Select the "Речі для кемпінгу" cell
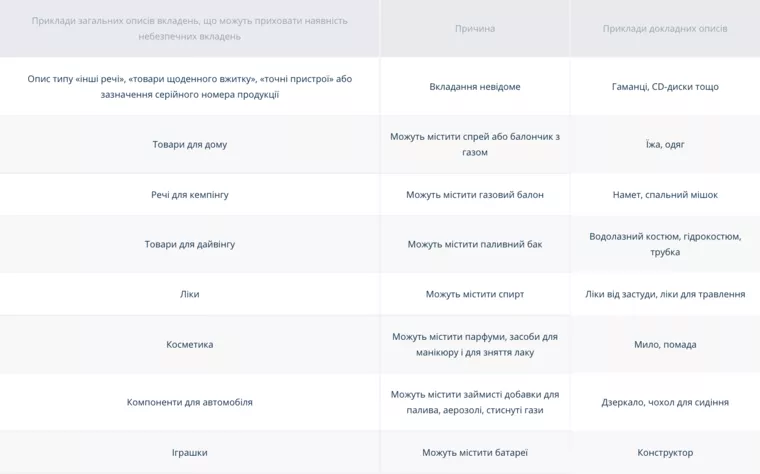760x474 pixels. coord(190,195)
